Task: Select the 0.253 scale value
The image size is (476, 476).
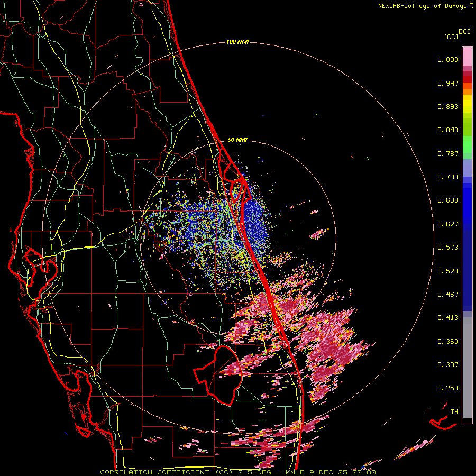Action: point(448,388)
